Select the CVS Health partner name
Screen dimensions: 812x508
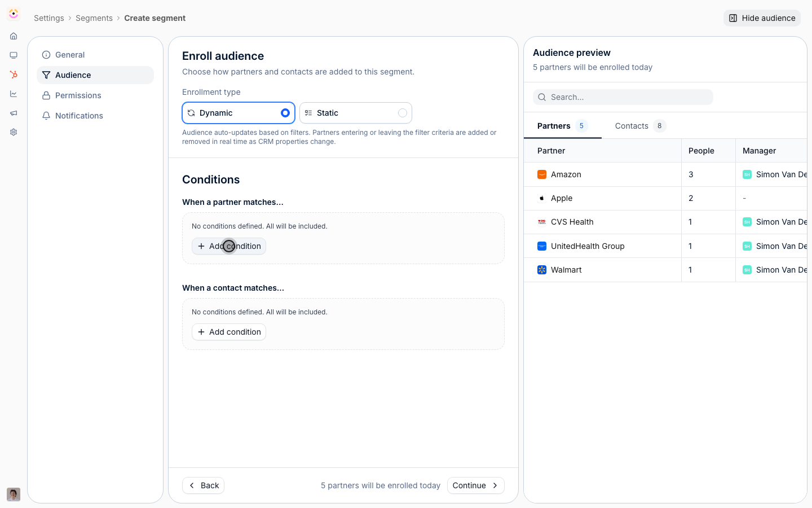tap(572, 222)
